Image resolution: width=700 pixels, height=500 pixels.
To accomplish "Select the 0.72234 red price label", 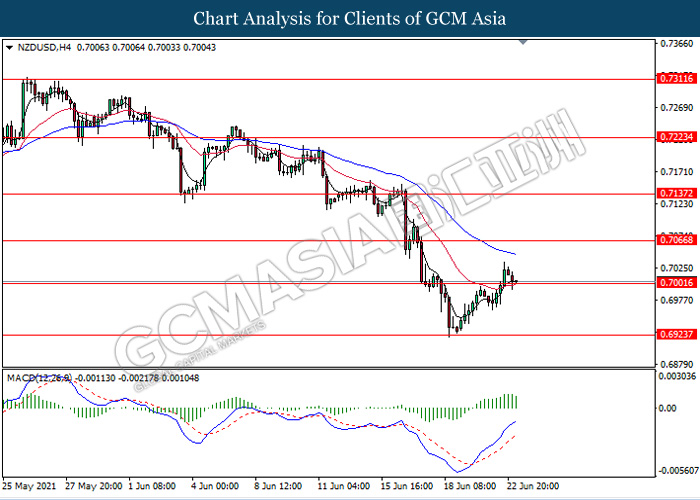I will (677, 137).
